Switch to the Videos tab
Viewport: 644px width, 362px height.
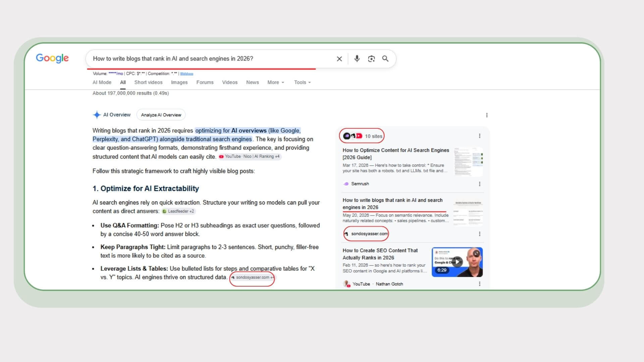pos(230,82)
